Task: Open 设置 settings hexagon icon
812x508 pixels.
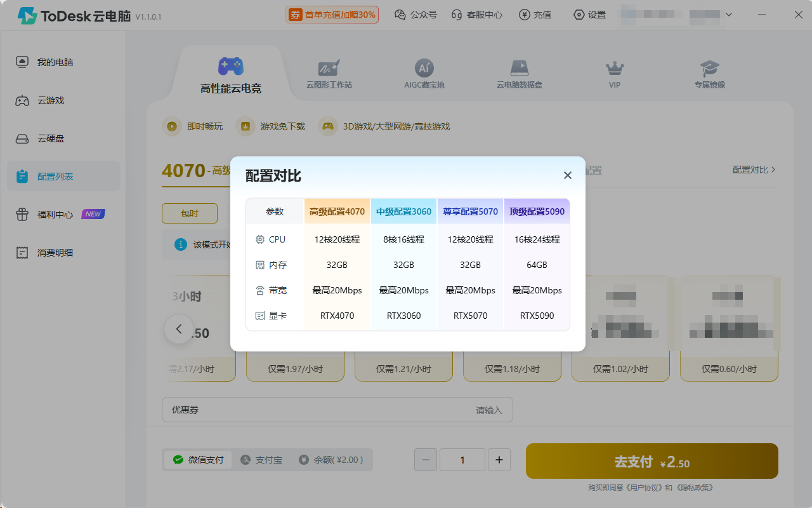Action: pos(579,15)
